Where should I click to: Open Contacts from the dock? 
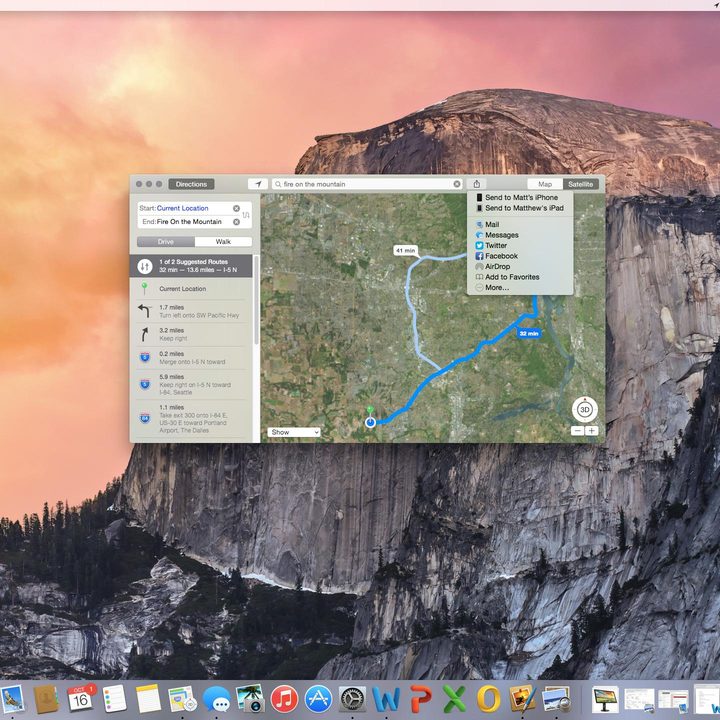point(46,699)
